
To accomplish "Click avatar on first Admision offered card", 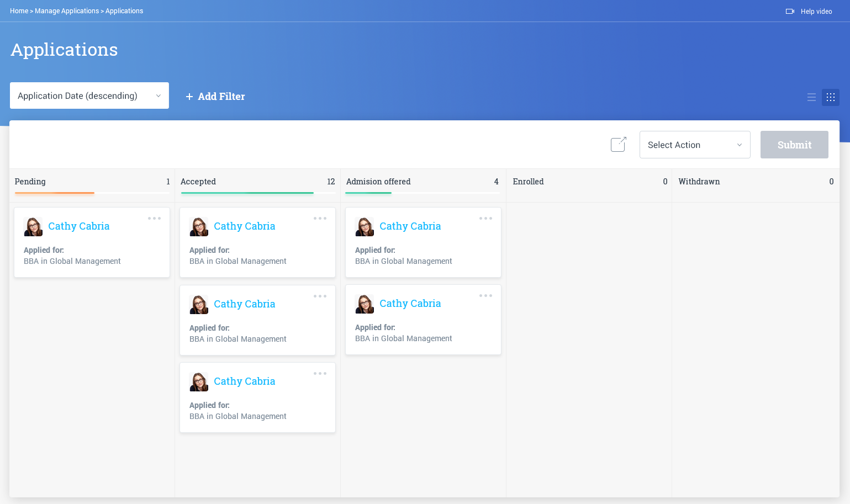I will tap(365, 226).
